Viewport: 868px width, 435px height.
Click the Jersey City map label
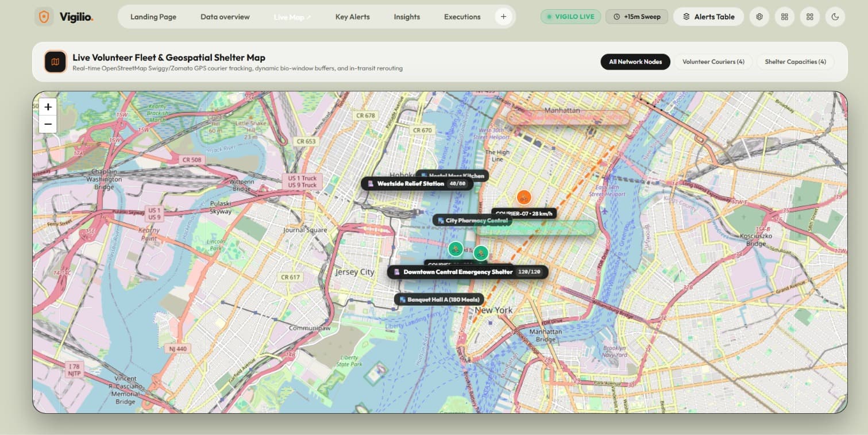(x=354, y=272)
